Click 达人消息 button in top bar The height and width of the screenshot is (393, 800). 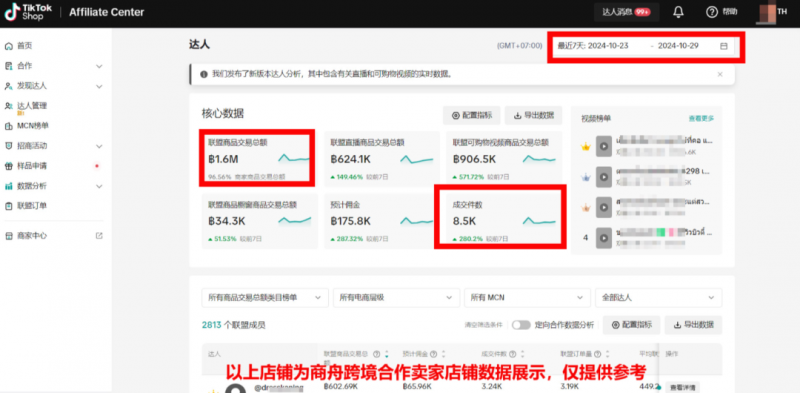627,12
